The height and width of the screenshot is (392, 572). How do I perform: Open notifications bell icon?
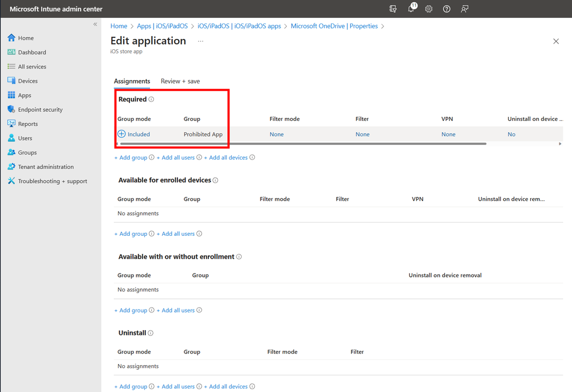coord(411,9)
